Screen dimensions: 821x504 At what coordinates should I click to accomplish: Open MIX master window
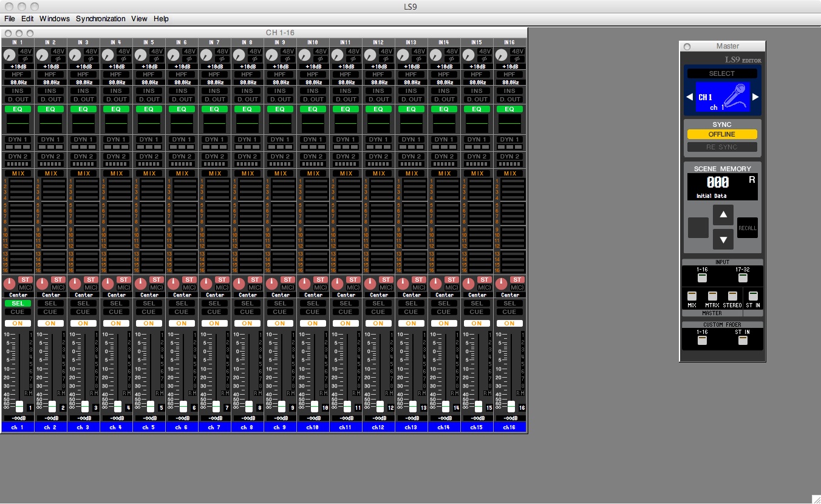(x=692, y=296)
